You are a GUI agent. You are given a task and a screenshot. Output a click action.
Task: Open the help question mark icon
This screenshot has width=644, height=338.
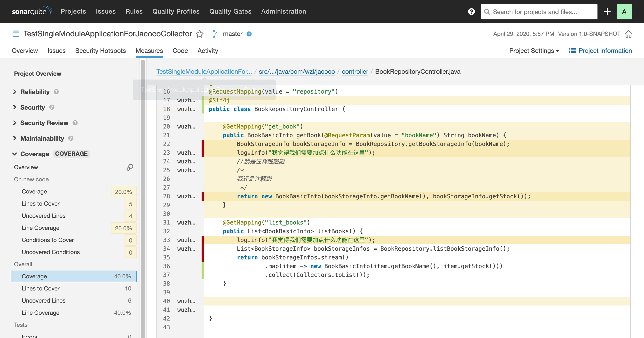tap(471, 11)
